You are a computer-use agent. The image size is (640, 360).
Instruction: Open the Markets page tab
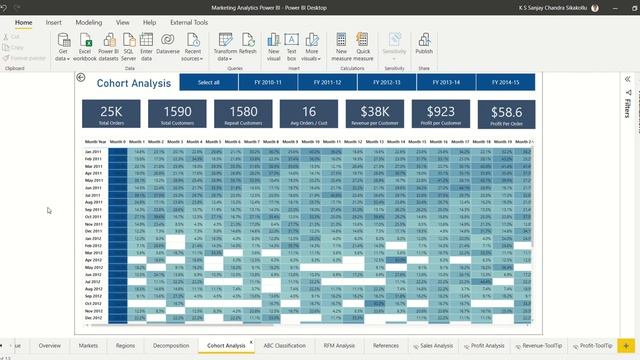pyautogui.click(x=88, y=346)
